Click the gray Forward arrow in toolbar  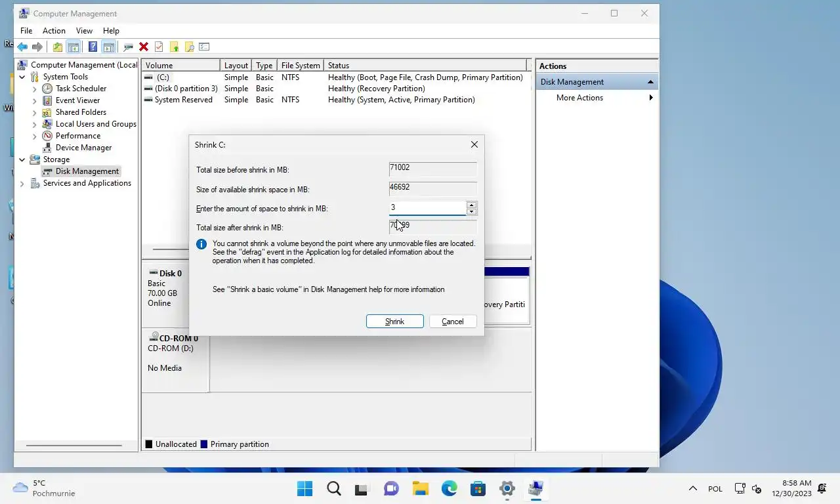(x=37, y=47)
